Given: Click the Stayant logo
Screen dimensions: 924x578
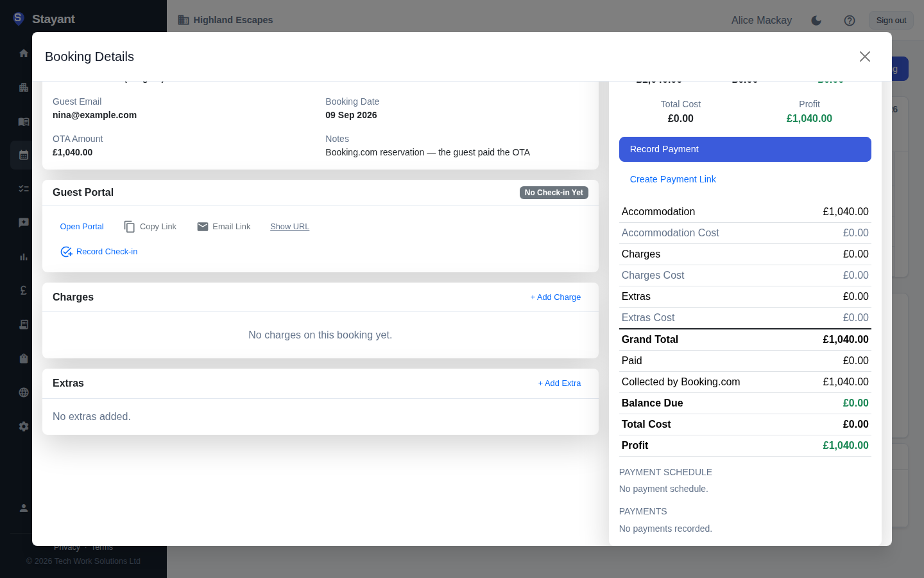Looking at the screenshot, I should [44, 19].
